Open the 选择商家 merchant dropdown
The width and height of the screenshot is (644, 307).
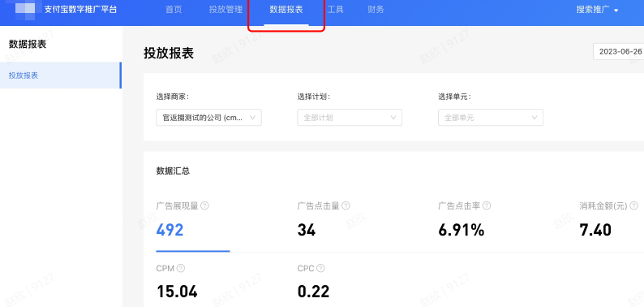point(208,118)
